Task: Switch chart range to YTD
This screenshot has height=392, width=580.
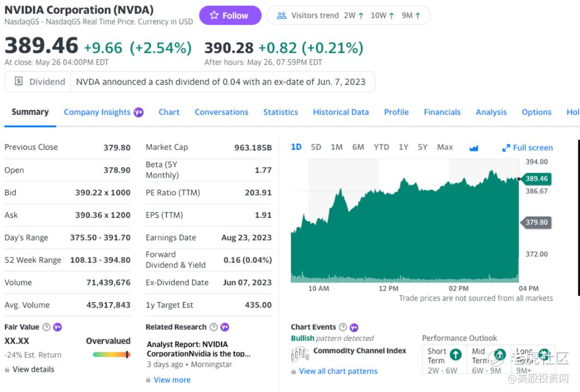Action: [381, 147]
